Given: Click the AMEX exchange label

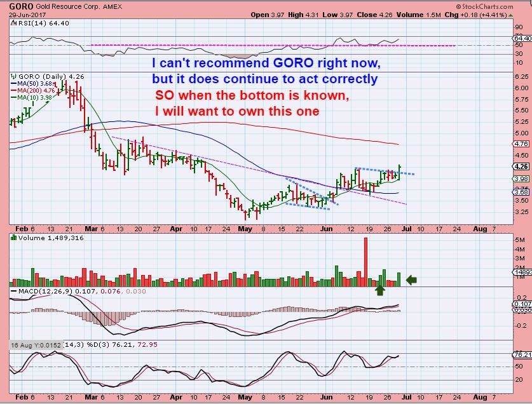Looking at the screenshot, I should tap(111, 7).
